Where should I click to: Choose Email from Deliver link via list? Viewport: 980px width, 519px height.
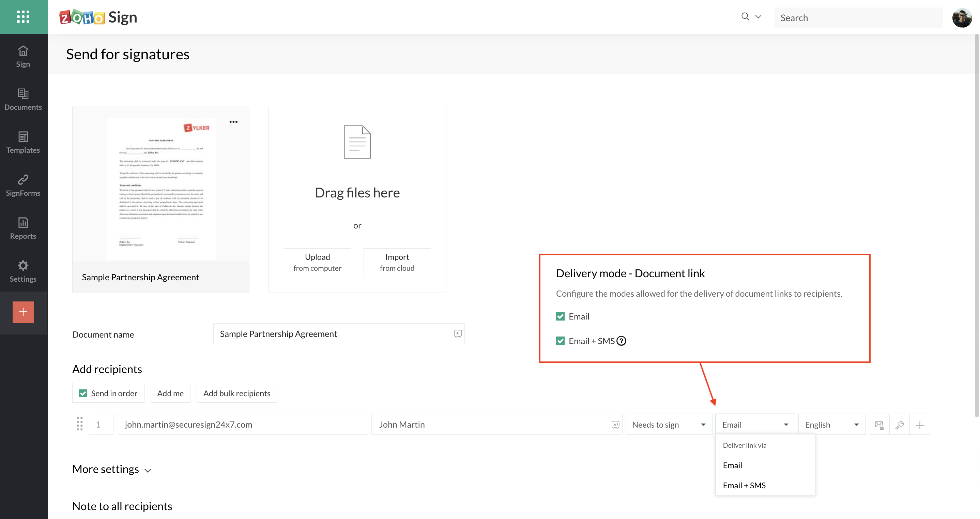[733, 465]
